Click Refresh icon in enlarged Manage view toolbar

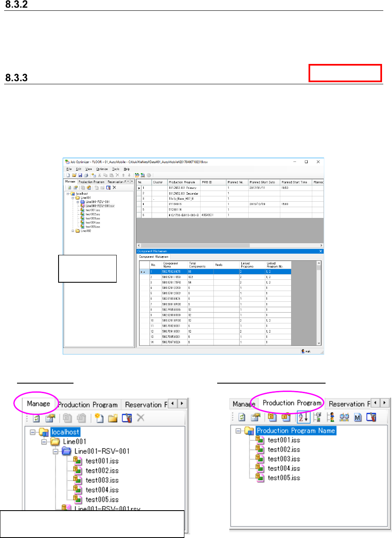point(37,418)
